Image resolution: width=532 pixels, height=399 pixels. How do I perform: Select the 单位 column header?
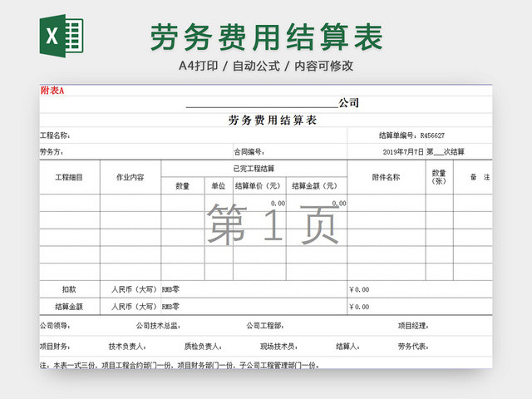click(x=219, y=186)
